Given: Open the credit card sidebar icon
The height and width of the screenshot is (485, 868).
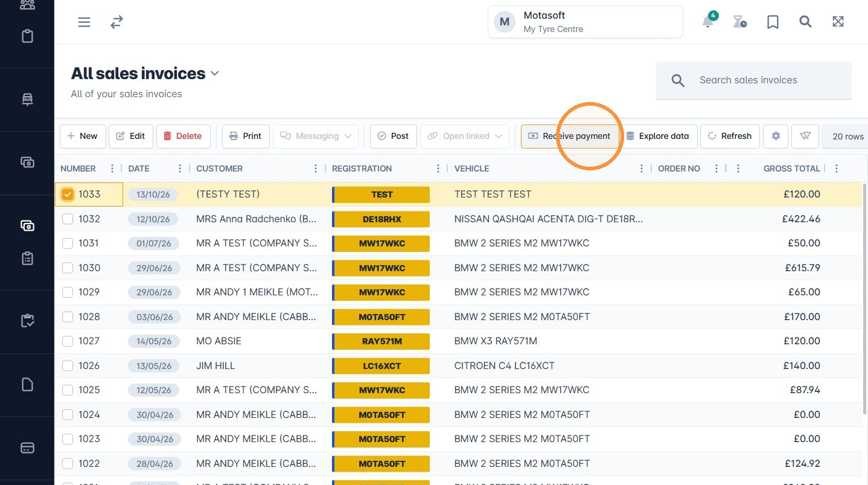Looking at the screenshot, I should (x=27, y=448).
